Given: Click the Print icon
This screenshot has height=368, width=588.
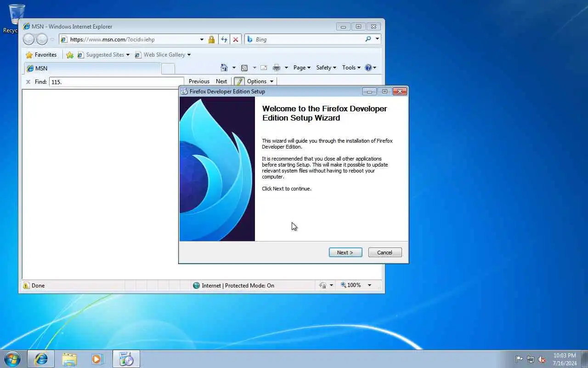Looking at the screenshot, I should coord(277,68).
